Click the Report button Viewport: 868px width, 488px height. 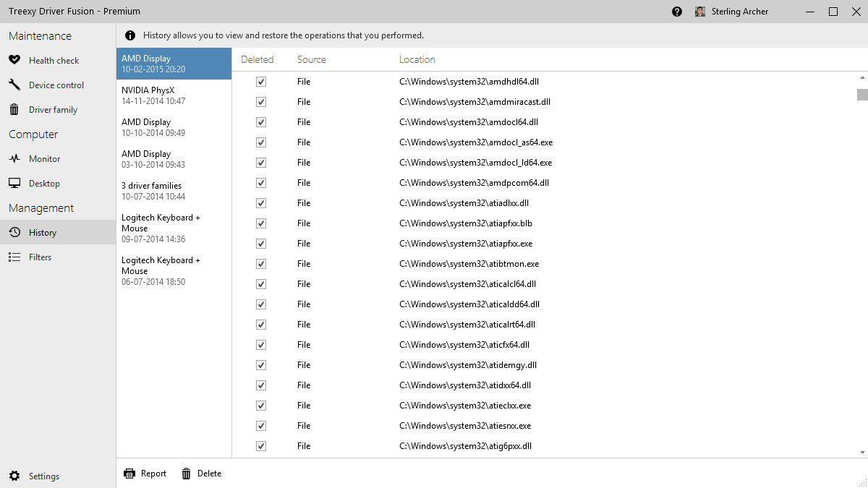[x=145, y=474]
